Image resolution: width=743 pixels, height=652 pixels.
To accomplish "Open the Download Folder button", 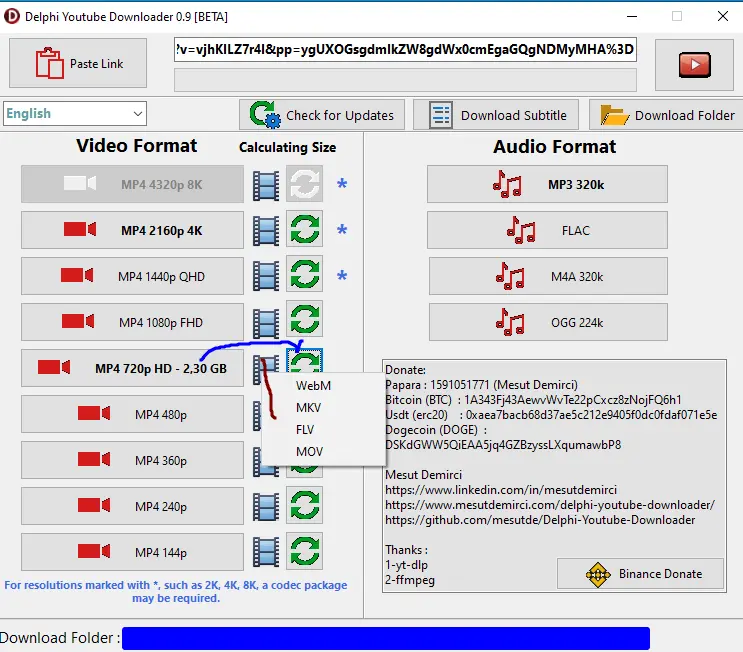I will click(x=666, y=115).
